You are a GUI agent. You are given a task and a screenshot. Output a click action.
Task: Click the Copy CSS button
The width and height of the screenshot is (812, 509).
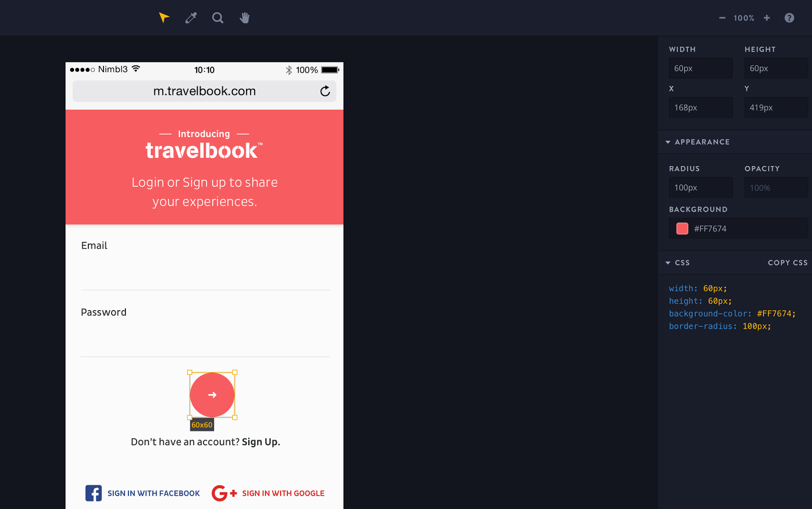coord(788,263)
